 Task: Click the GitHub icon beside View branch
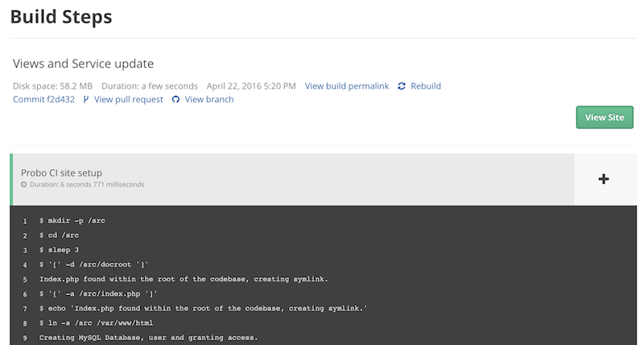point(175,100)
